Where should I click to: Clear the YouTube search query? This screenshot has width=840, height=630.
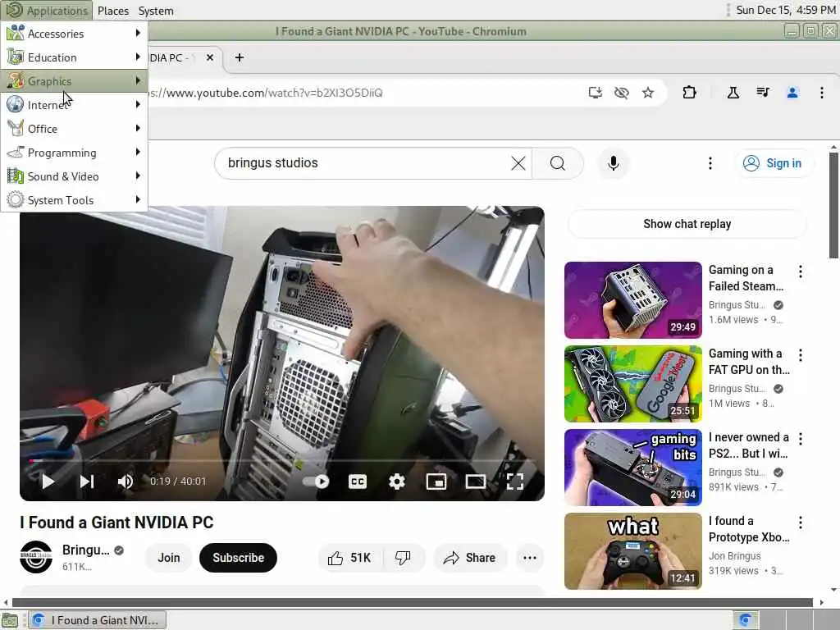518,163
